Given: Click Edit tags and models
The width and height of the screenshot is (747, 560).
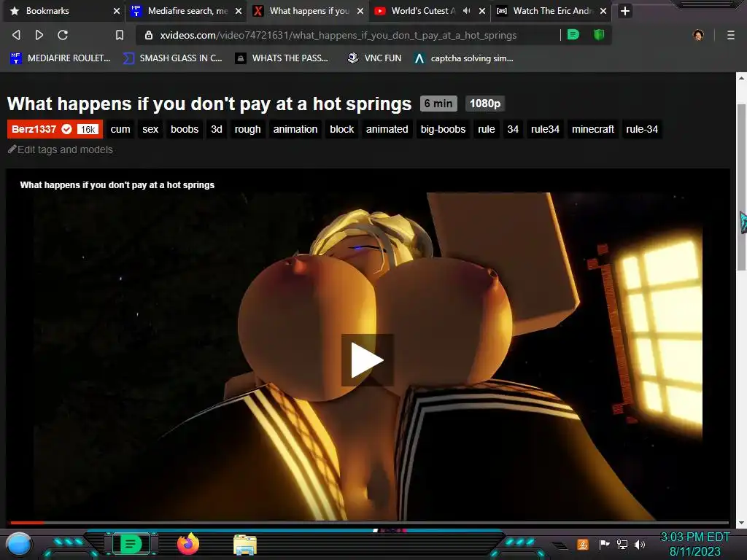Looking at the screenshot, I should 61,149.
